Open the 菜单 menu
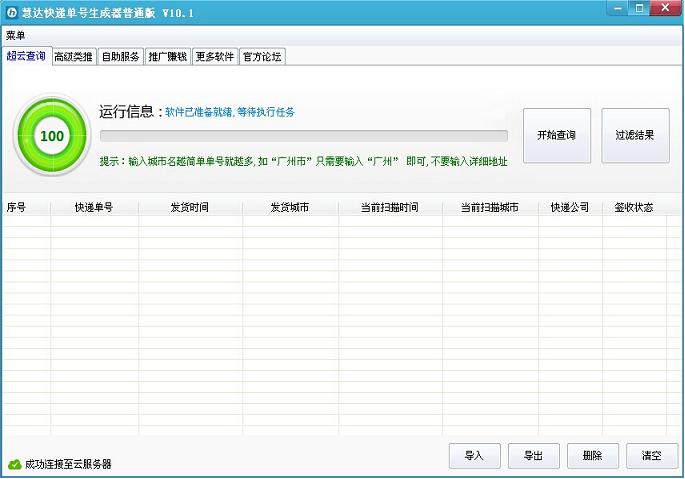The width and height of the screenshot is (685, 479). pyautogui.click(x=16, y=35)
